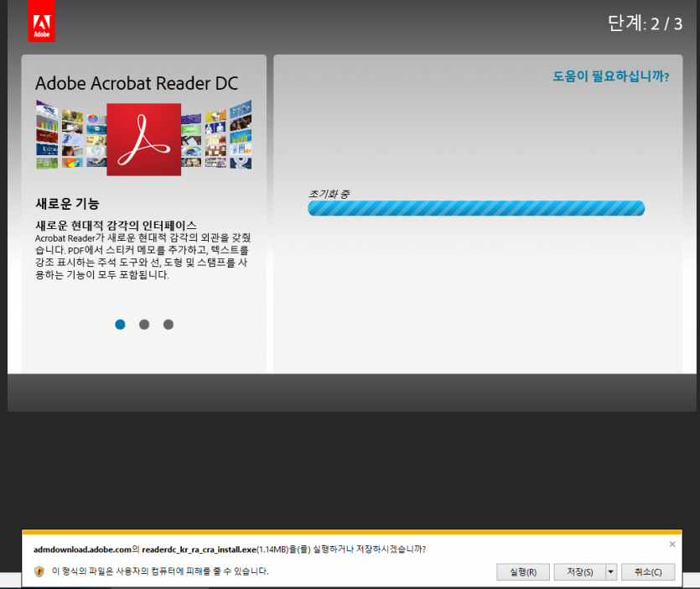The height and width of the screenshot is (589, 700).
Task: Click the warning text about harmful files
Action: pyautogui.click(x=160, y=571)
